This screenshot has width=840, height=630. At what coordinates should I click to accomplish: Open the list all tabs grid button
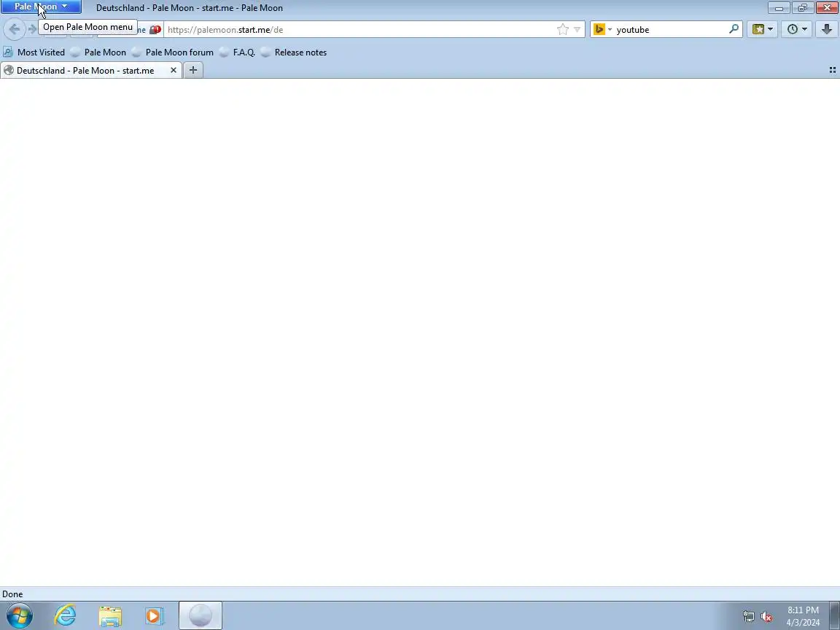pos(832,70)
